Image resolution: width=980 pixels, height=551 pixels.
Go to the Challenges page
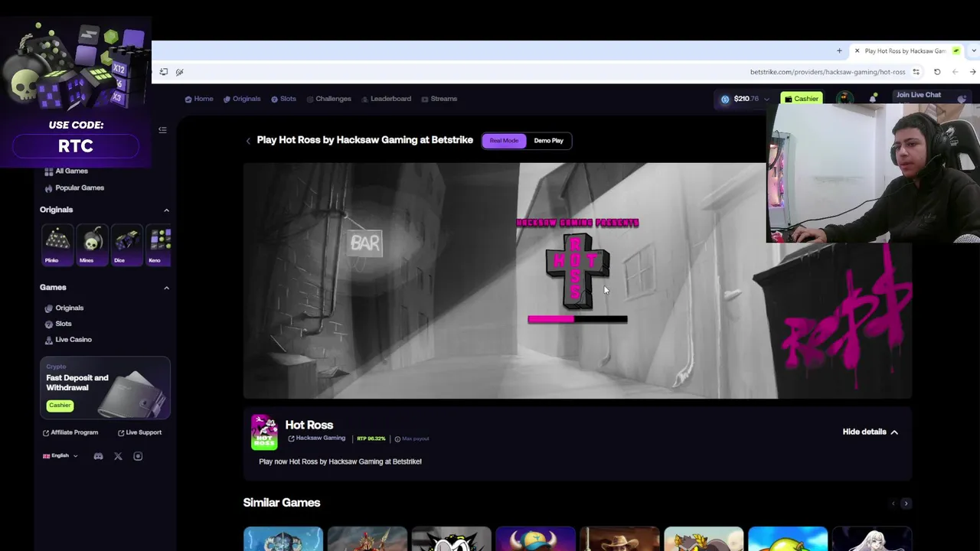[x=328, y=99]
